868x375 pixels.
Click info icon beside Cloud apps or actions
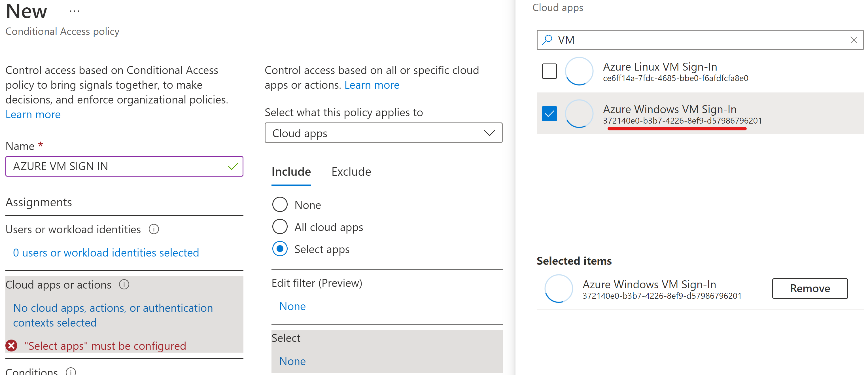124,284
